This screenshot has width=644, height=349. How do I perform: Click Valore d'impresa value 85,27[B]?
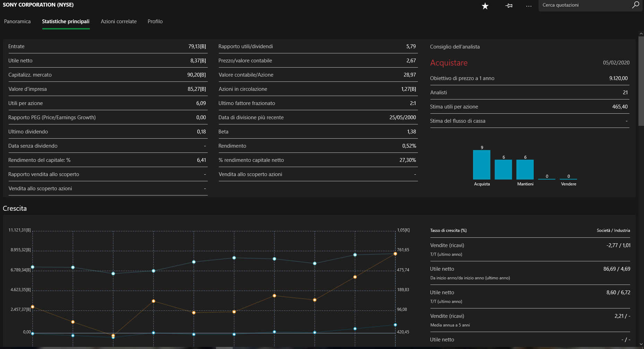pyautogui.click(x=197, y=89)
